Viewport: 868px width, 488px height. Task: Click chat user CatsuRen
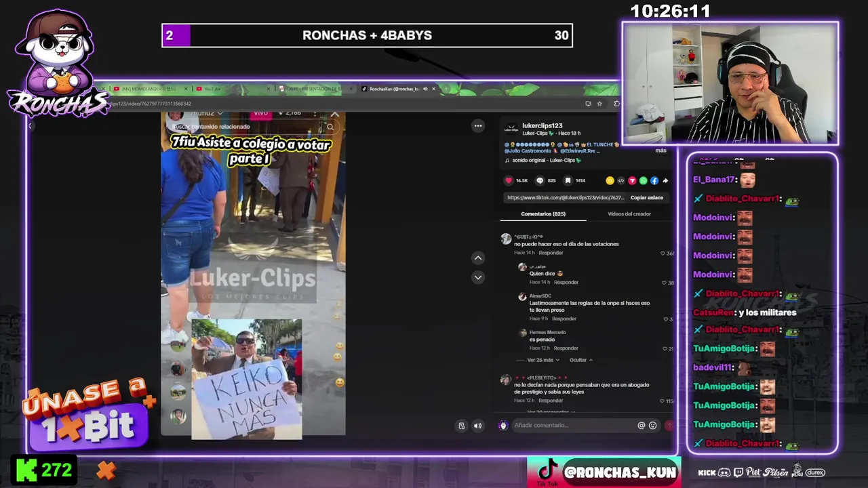pyautogui.click(x=713, y=312)
